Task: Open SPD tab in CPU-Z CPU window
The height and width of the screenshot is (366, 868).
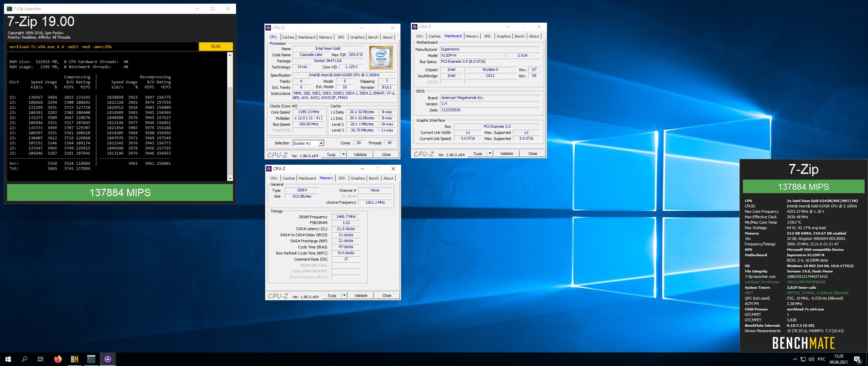Action: [x=341, y=37]
